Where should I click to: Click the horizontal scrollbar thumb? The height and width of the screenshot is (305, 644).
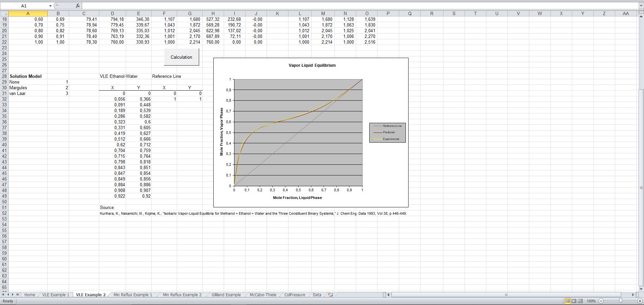click(x=506, y=295)
